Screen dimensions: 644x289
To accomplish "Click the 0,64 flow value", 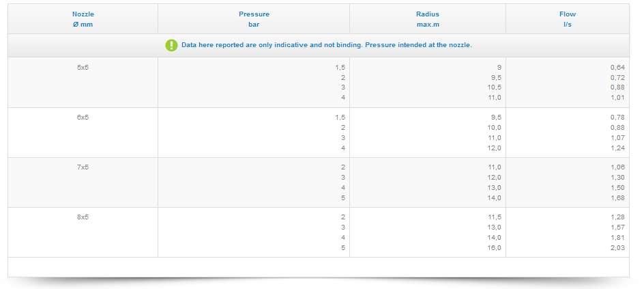I will point(617,67).
